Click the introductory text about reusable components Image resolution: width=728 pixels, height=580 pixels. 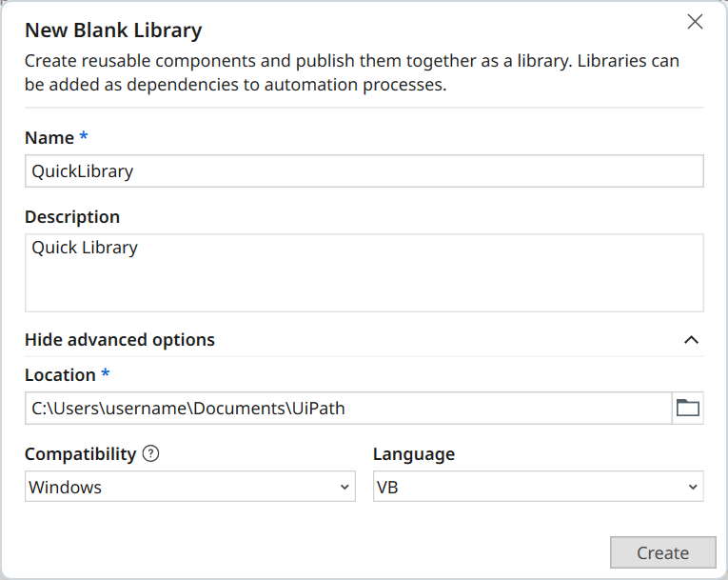352,72
